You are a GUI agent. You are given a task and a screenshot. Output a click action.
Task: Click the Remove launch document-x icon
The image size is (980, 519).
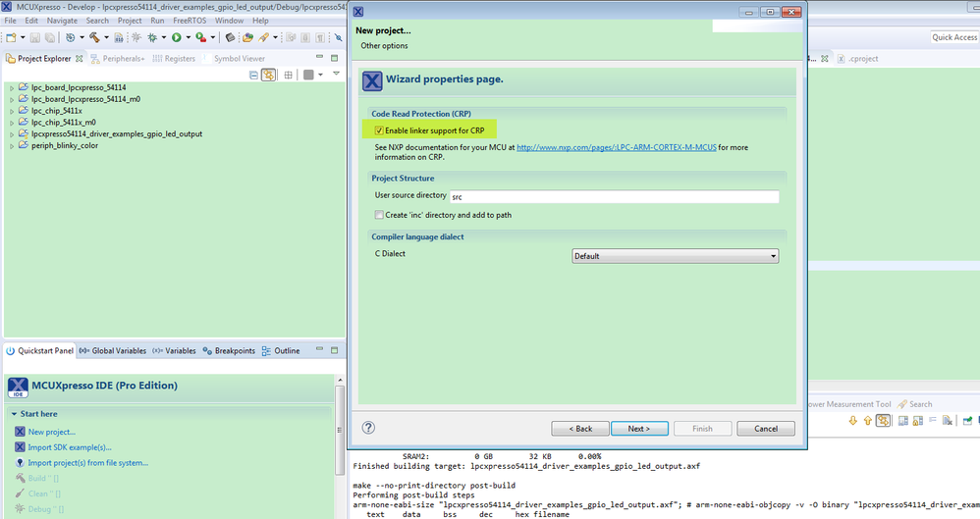(948, 421)
